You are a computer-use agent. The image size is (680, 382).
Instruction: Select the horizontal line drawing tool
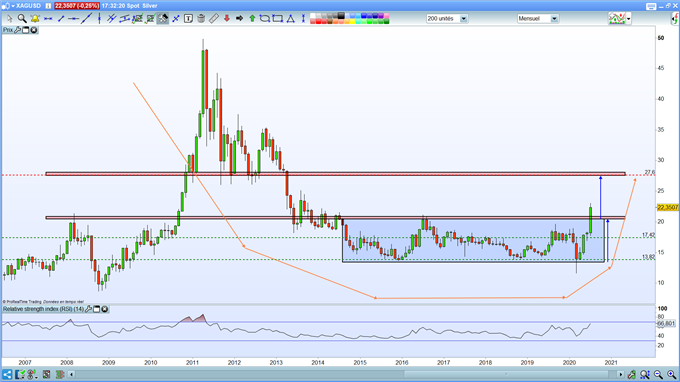[x=48, y=19]
